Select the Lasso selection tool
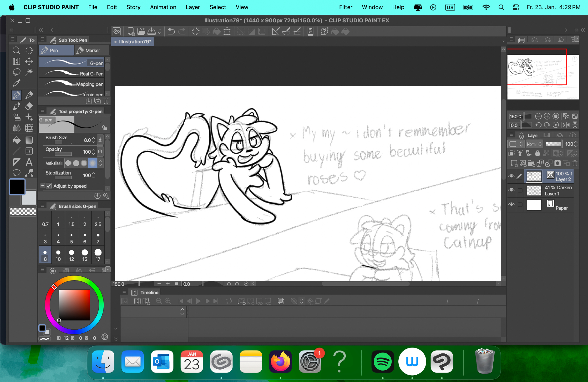588x382 pixels. coord(16,72)
